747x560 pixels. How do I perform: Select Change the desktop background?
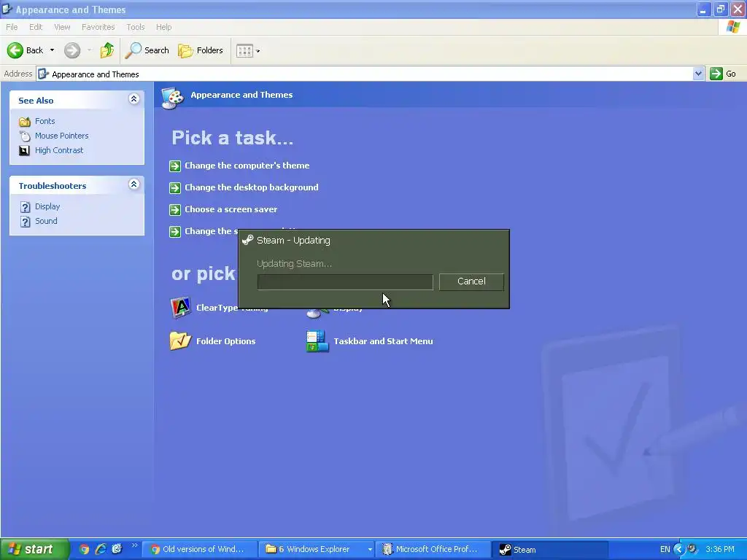(251, 187)
